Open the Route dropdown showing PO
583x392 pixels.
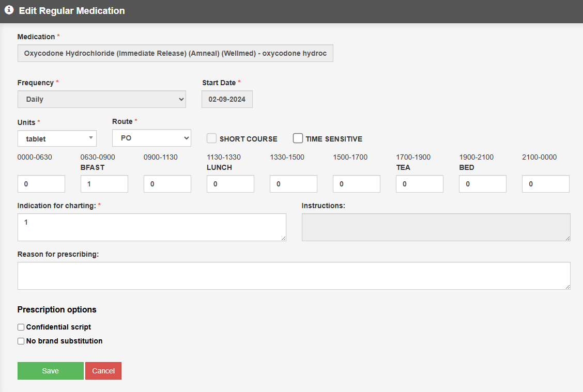[x=151, y=138]
